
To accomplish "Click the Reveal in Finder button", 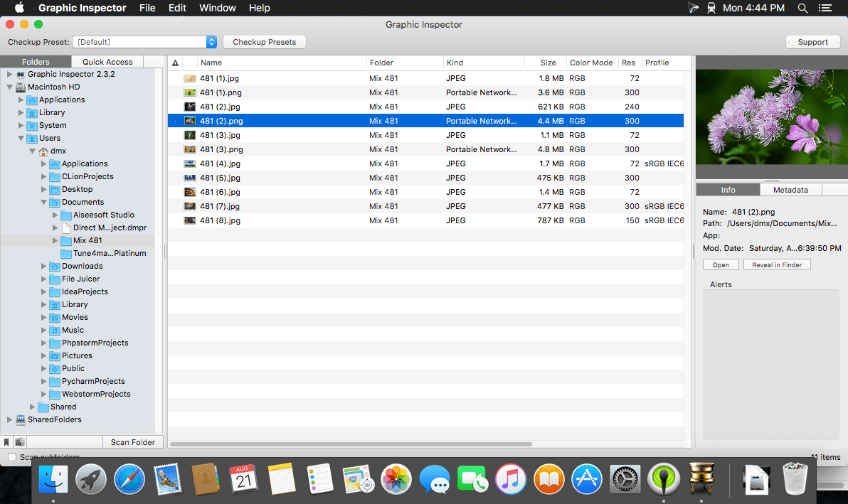I will [777, 265].
